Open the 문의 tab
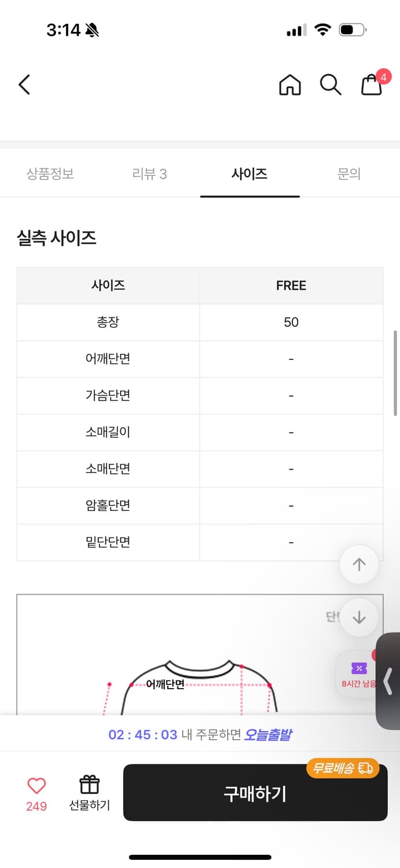The width and height of the screenshot is (400, 868). pos(349,173)
